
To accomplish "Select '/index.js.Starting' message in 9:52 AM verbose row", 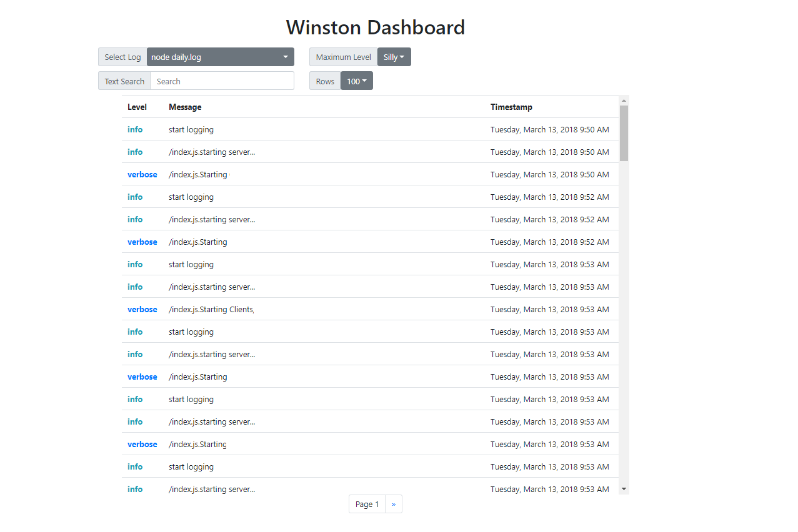I will 198,242.
